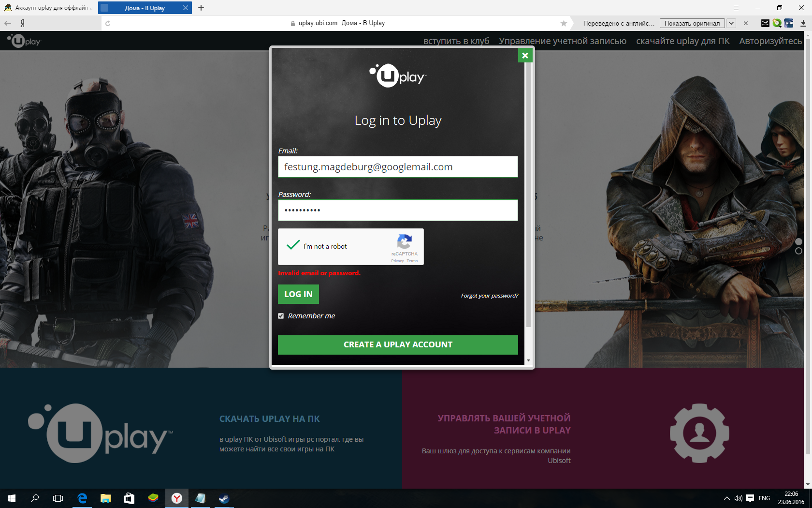
Task: Click the Yandex Я home button
Action: pos(22,23)
